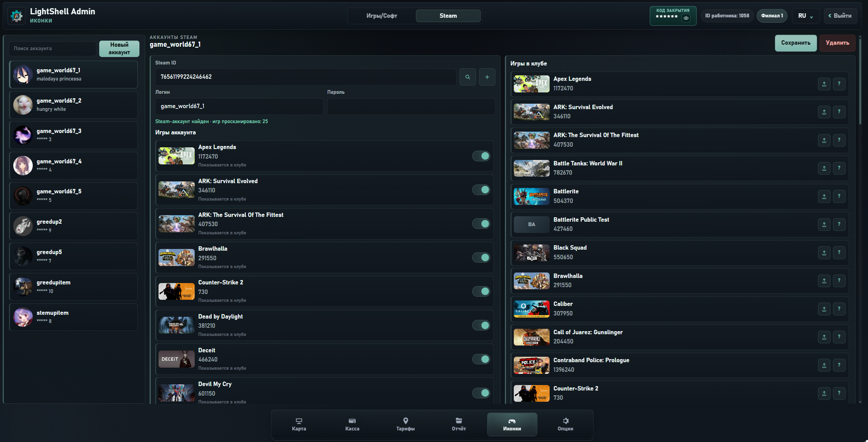Switch to Игры/Софт tab
The image size is (868, 442).
382,16
